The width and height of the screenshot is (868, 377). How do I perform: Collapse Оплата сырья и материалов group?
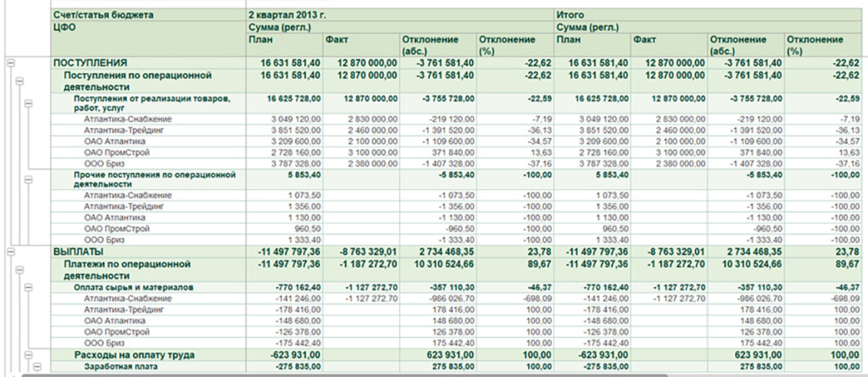(x=28, y=289)
